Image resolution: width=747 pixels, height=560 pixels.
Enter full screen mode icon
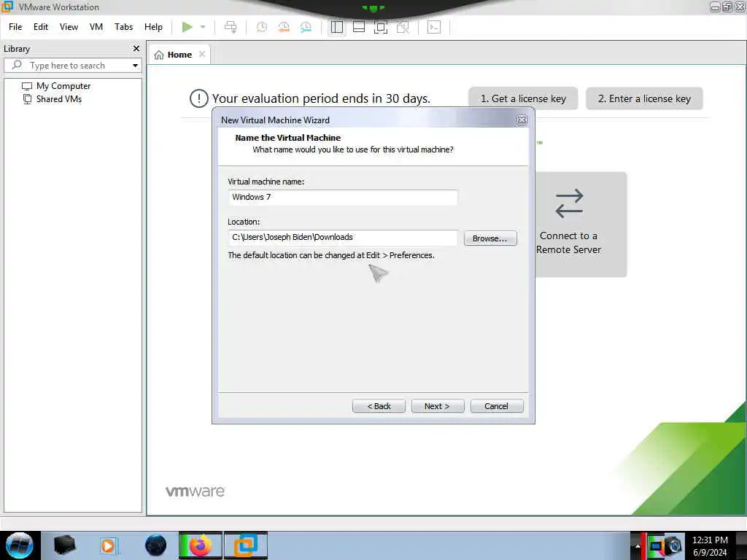[x=381, y=27]
